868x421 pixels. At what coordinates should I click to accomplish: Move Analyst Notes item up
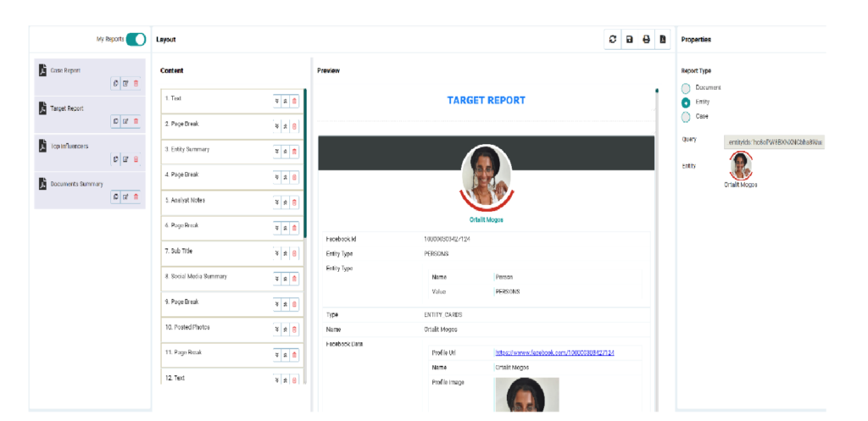tap(286, 202)
